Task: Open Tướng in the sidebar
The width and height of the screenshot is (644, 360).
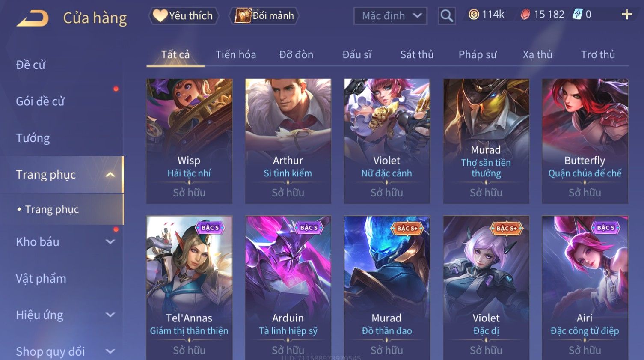Action: click(33, 138)
